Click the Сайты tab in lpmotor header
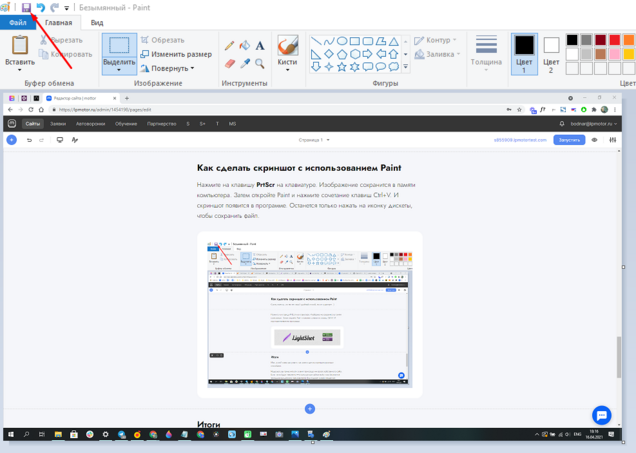636x453 pixels. point(32,124)
